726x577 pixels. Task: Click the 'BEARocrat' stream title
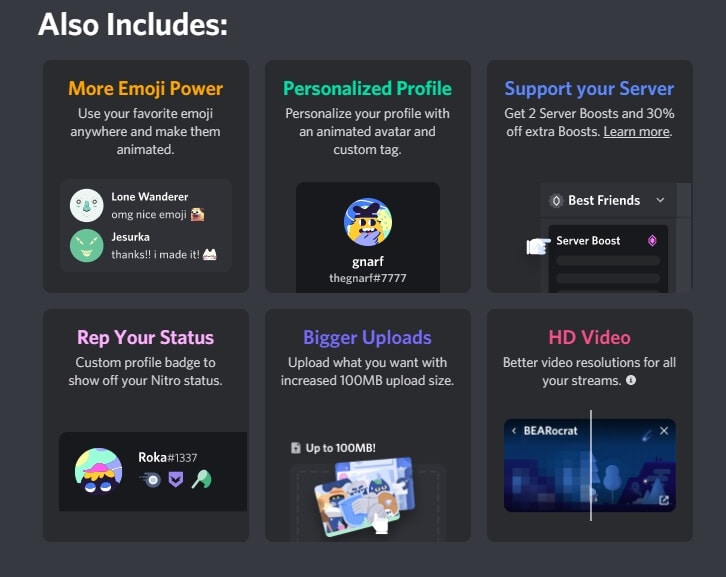(551, 431)
